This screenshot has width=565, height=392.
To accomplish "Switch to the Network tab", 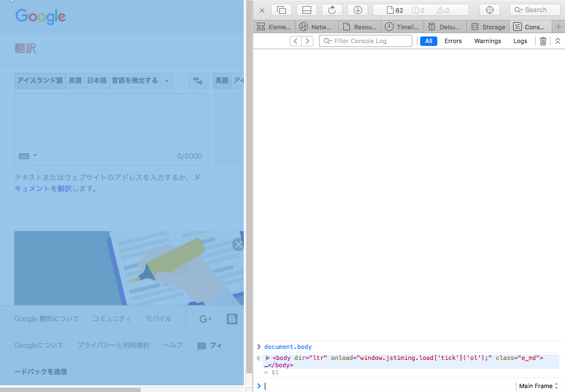I will (316, 27).
